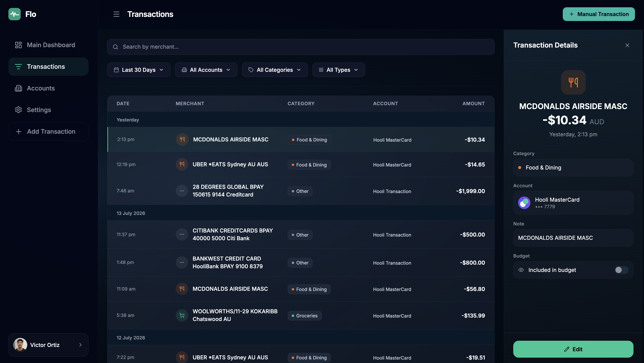Open Settings in the sidebar
This screenshot has height=363, width=644.
tap(48, 110)
